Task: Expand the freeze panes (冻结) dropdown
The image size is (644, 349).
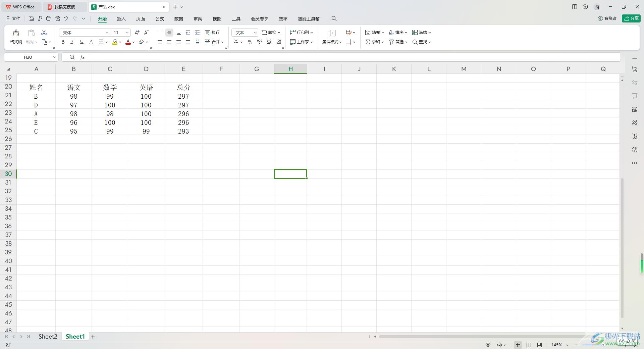Action: coord(430,33)
